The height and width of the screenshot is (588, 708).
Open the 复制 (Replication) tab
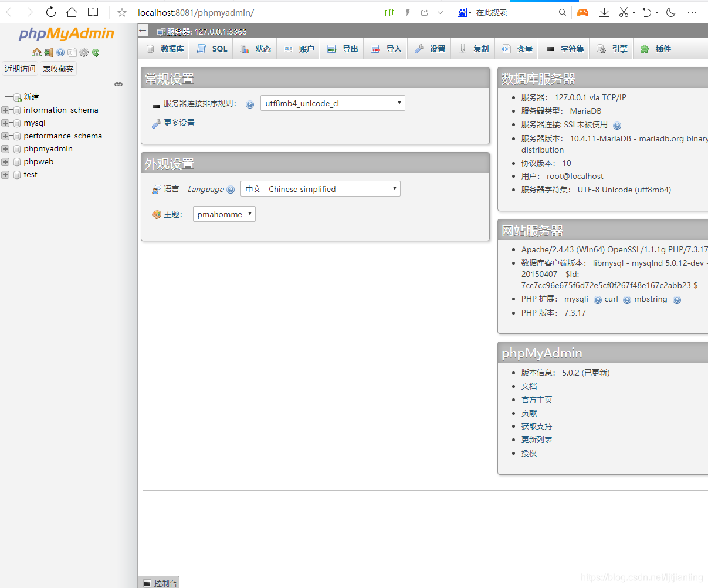(473, 49)
